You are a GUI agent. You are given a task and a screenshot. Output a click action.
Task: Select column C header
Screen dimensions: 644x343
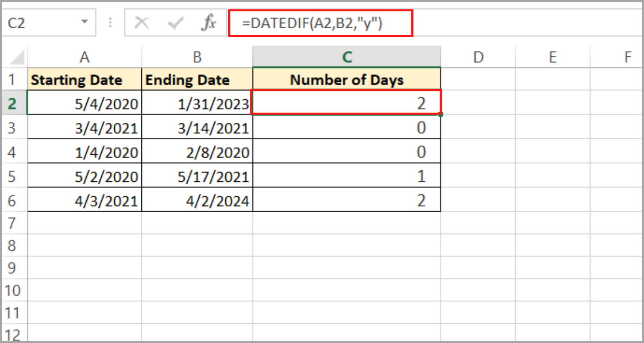(x=346, y=57)
